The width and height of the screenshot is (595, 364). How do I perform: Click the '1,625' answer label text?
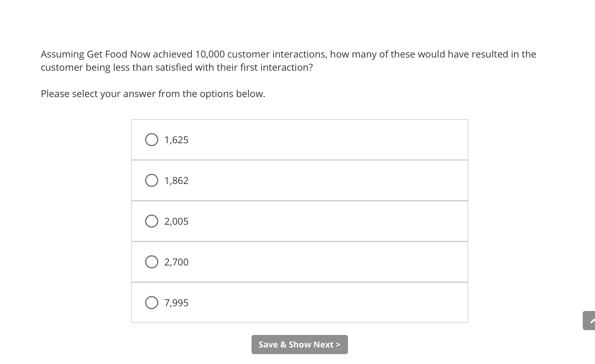point(176,140)
